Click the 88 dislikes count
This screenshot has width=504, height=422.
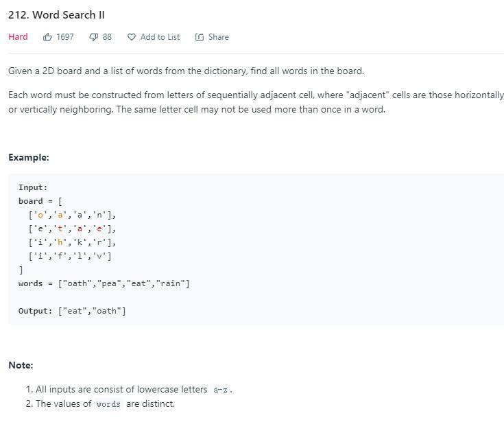(107, 37)
